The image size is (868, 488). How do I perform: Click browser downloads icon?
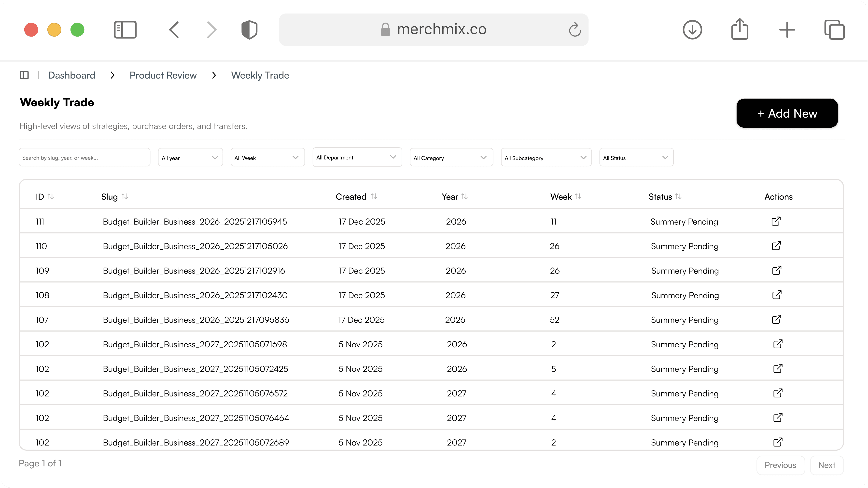coord(692,30)
